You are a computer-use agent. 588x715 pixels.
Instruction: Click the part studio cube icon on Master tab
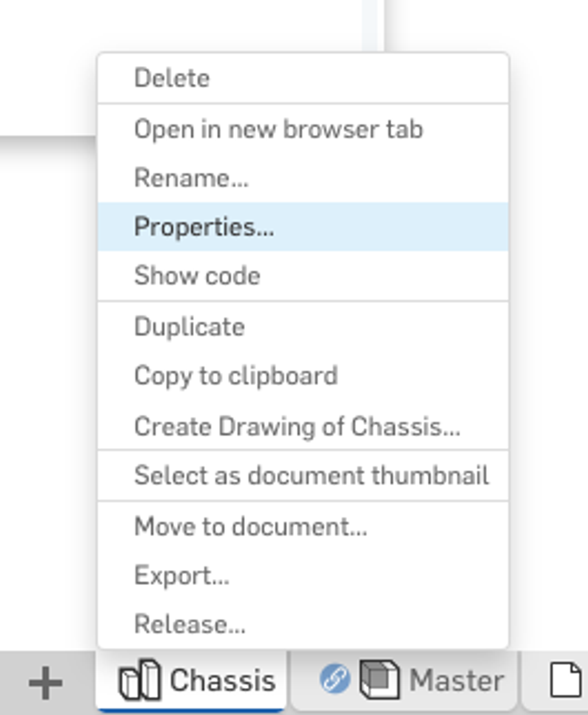[379, 680]
